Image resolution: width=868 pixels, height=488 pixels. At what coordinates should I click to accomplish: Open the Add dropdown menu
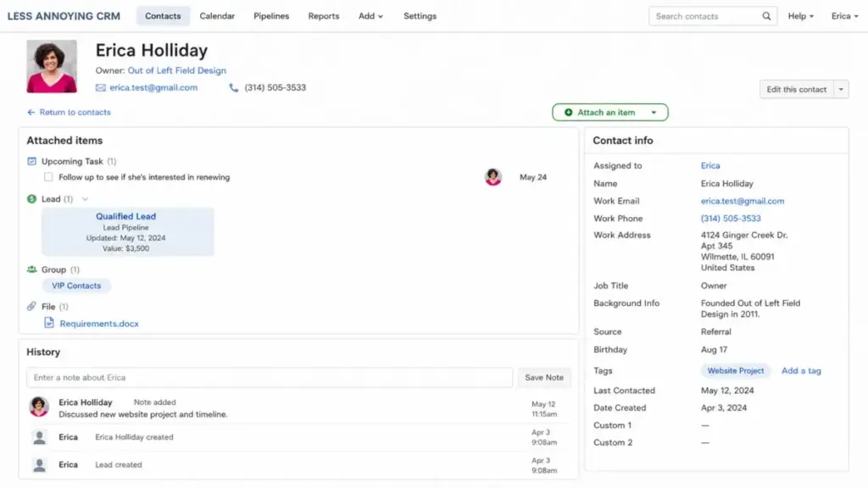(370, 16)
